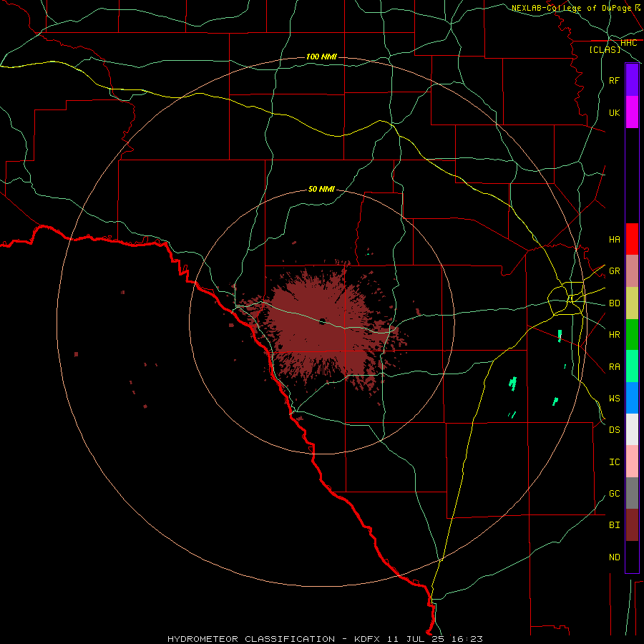Click the HHC product label
Image resolution: width=644 pixels, height=644 pixels.
[628, 43]
